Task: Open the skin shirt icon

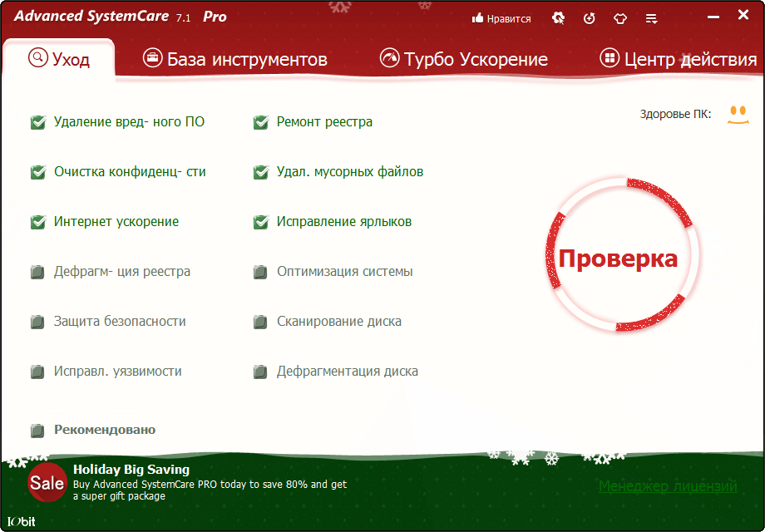Action: coord(620,19)
